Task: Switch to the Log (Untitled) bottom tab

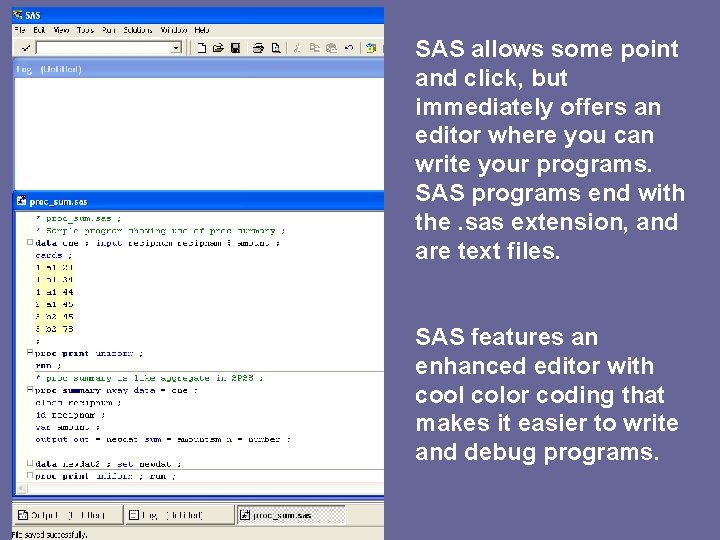Action: (x=179, y=515)
